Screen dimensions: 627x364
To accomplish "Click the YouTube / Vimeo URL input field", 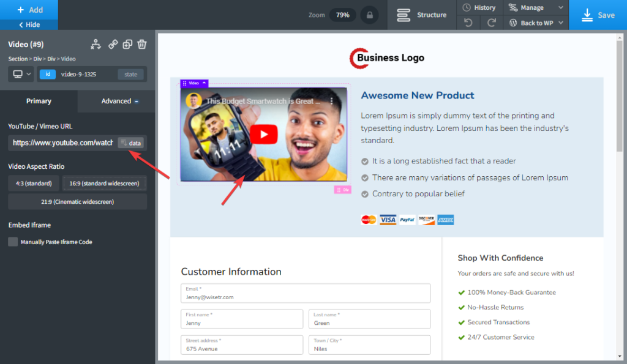I will point(62,143).
